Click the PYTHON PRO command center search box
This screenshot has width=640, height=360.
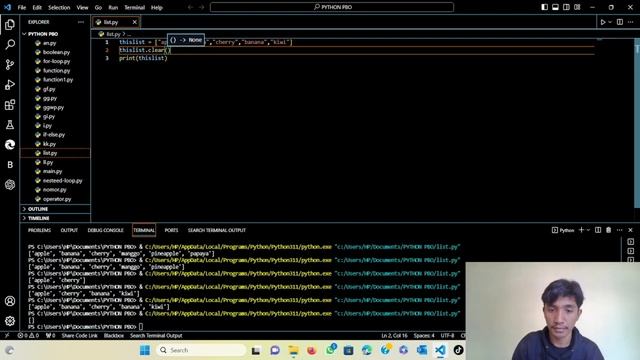[x=332, y=7]
